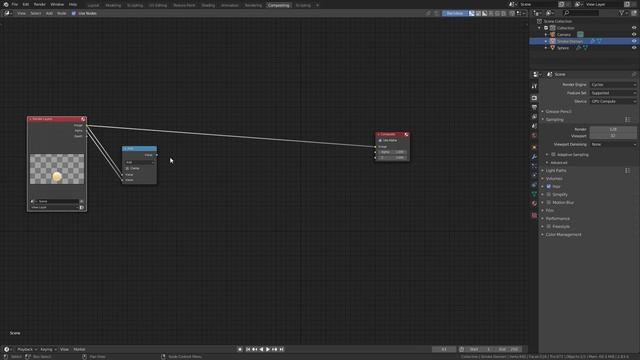Toggle the Use Nodes checkbox
The height and width of the screenshot is (360, 640).
tap(74, 13)
